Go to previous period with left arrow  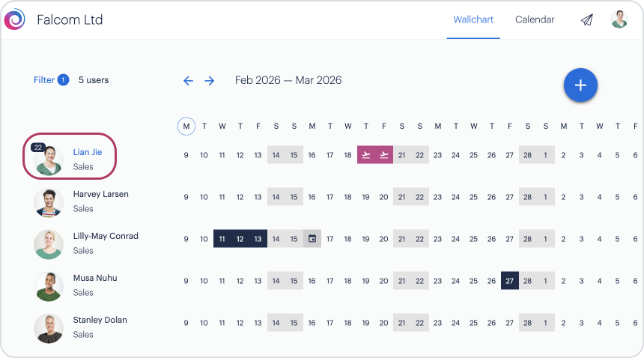[188, 81]
